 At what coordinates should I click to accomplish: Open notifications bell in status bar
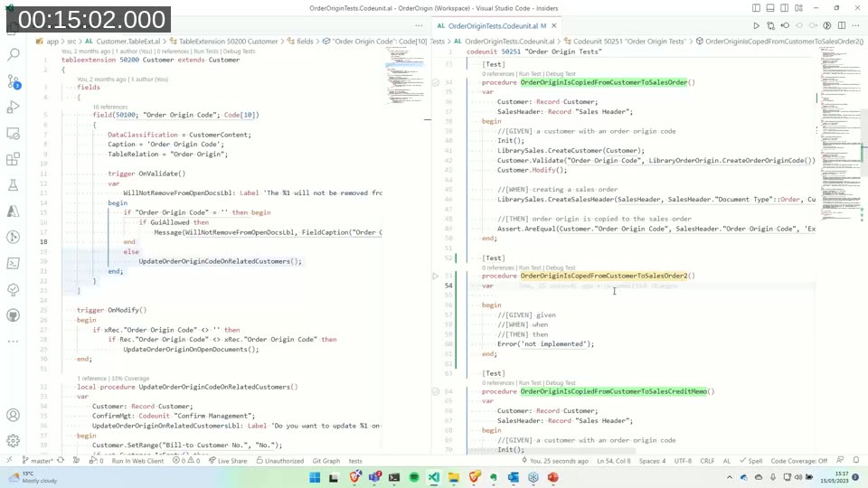click(x=856, y=460)
